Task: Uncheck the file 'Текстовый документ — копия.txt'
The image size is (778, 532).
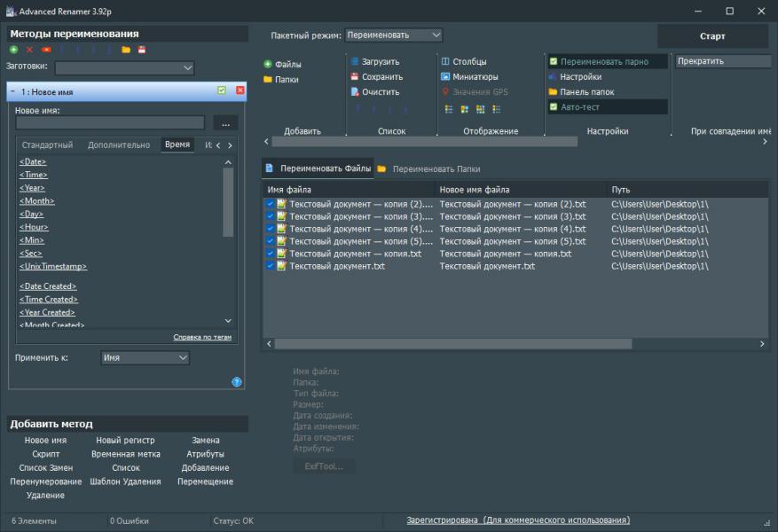Action: click(x=270, y=254)
